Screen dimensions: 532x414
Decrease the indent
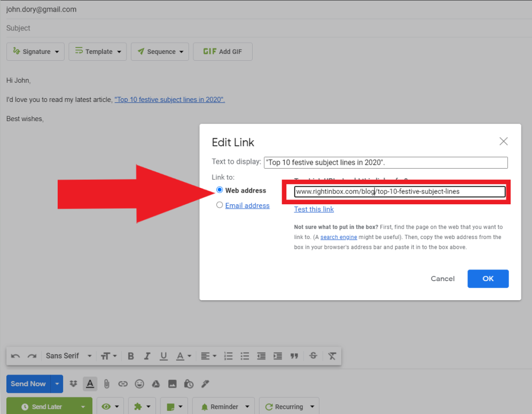(261, 356)
